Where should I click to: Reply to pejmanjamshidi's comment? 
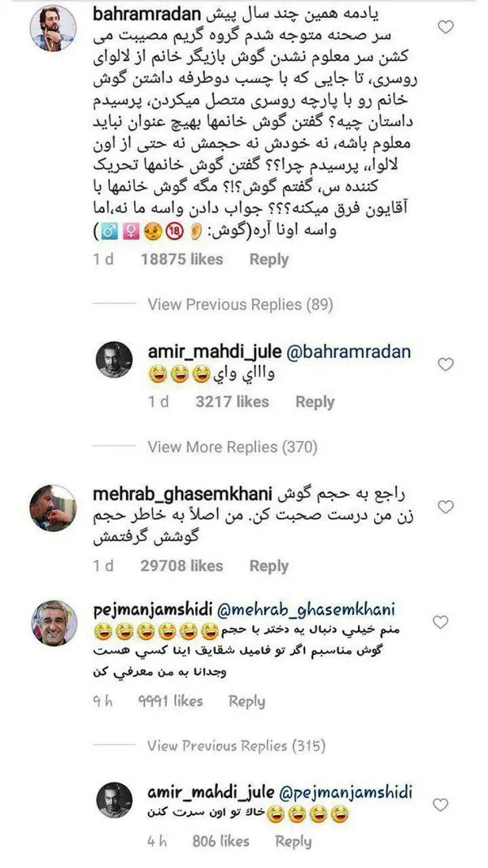coord(246,701)
